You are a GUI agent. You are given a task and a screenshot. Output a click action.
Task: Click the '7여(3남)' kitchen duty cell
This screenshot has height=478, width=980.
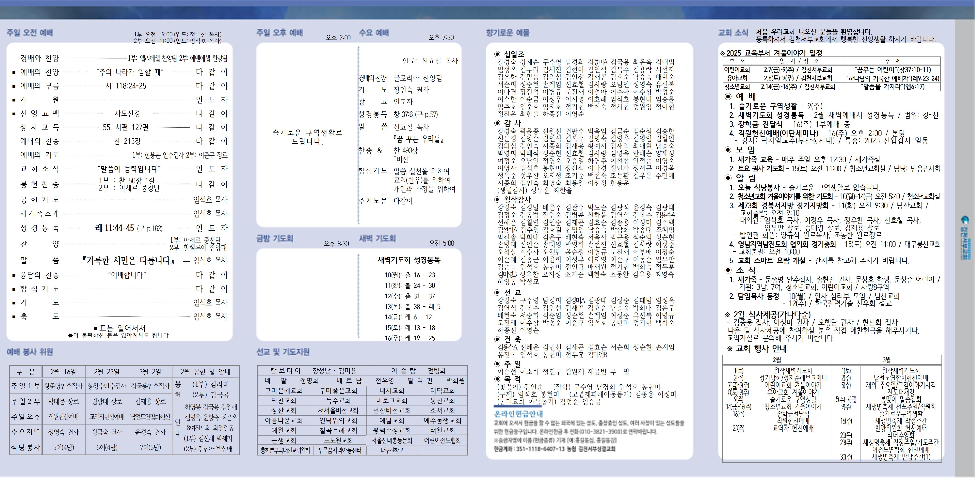[x=150, y=448]
